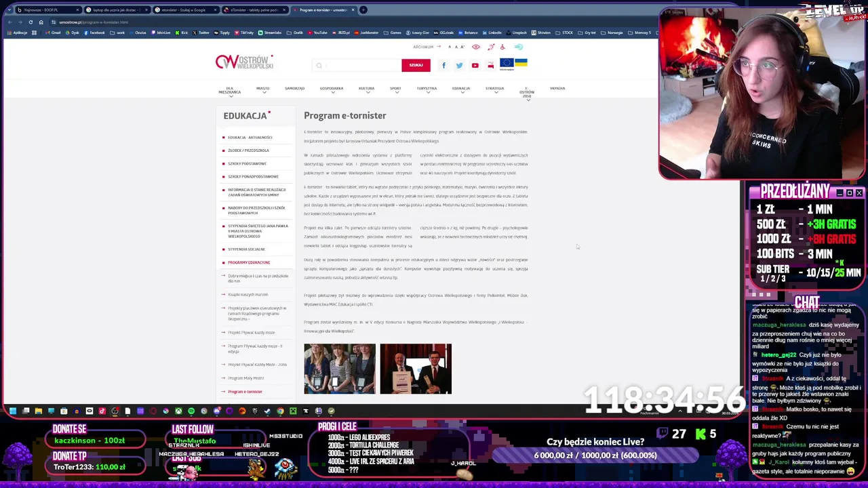Open the Facebook bookmark in the bookmarks bar
Screen dimensions: 868x488
pos(94,33)
